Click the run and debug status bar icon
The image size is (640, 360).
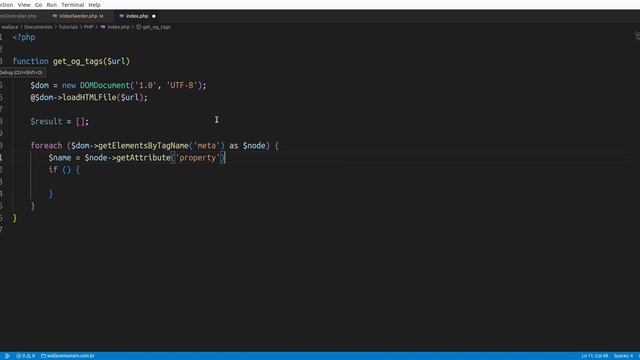(7, 356)
